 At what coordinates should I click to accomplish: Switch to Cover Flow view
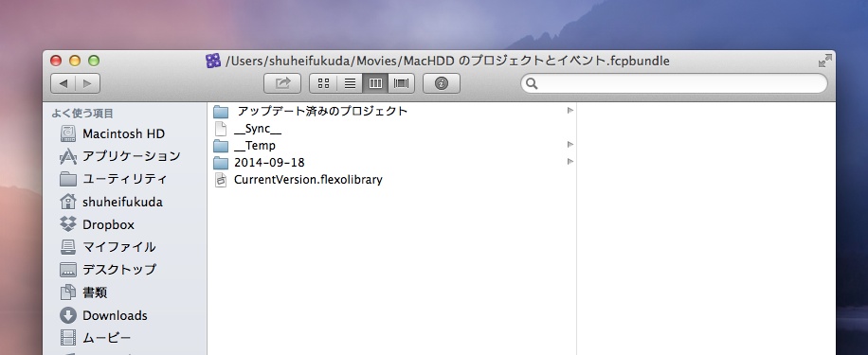(402, 83)
